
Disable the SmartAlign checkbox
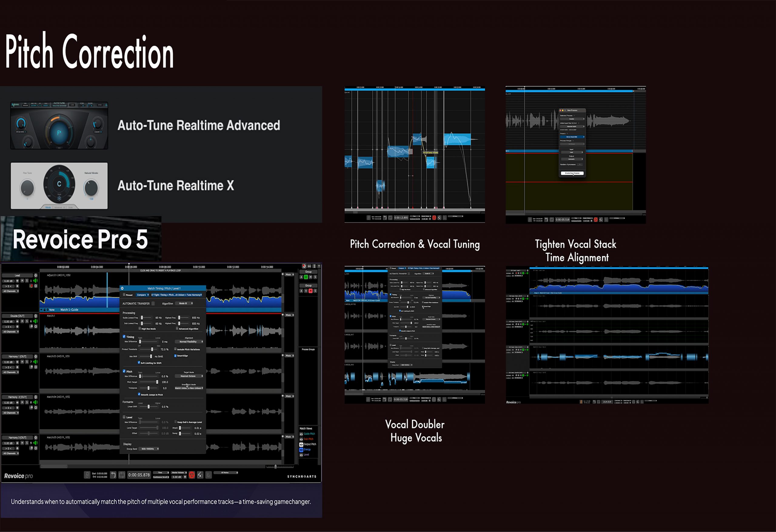[x=175, y=356]
